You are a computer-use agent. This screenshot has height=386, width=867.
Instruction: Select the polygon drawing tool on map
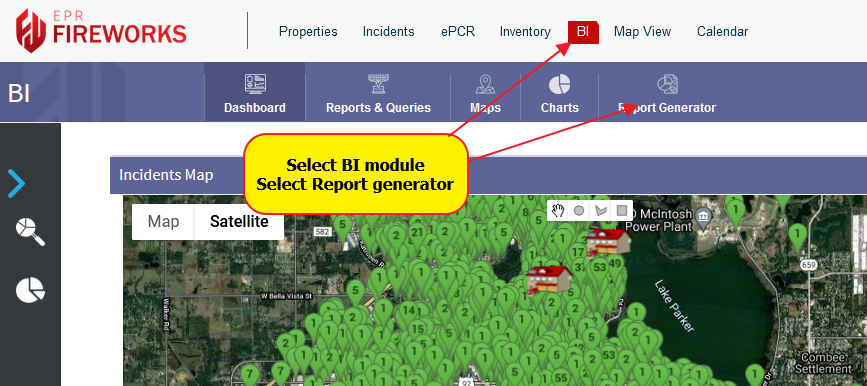(x=600, y=210)
